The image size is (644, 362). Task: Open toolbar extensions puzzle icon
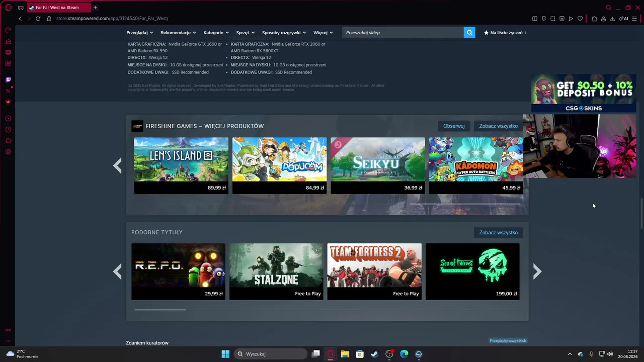[594, 19]
